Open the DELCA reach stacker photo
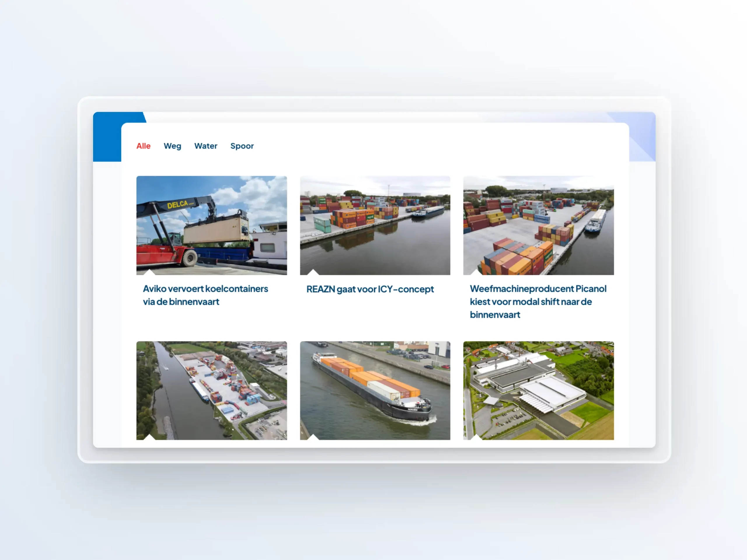747x560 pixels. (211, 225)
